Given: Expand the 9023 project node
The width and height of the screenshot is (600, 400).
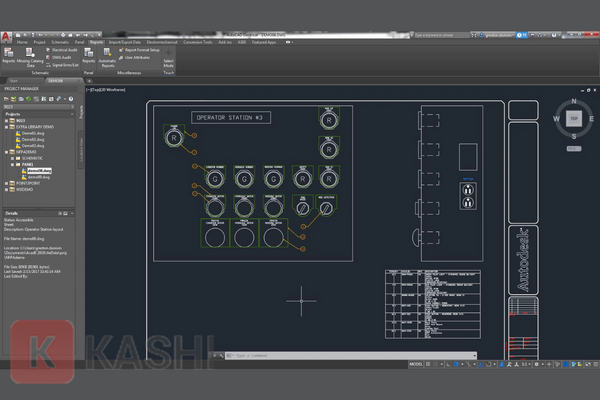Looking at the screenshot, I should click(x=6, y=121).
